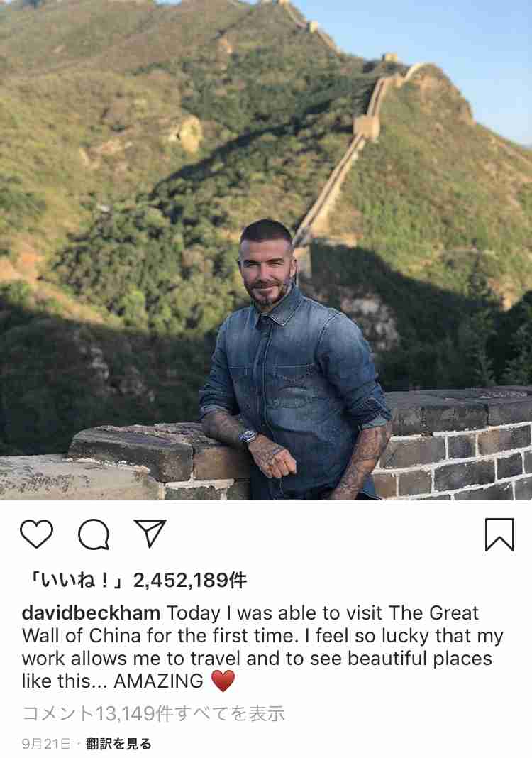The width and height of the screenshot is (532, 758).
Task: Tap the man's face in the photo
Action: pyautogui.click(x=266, y=272)
